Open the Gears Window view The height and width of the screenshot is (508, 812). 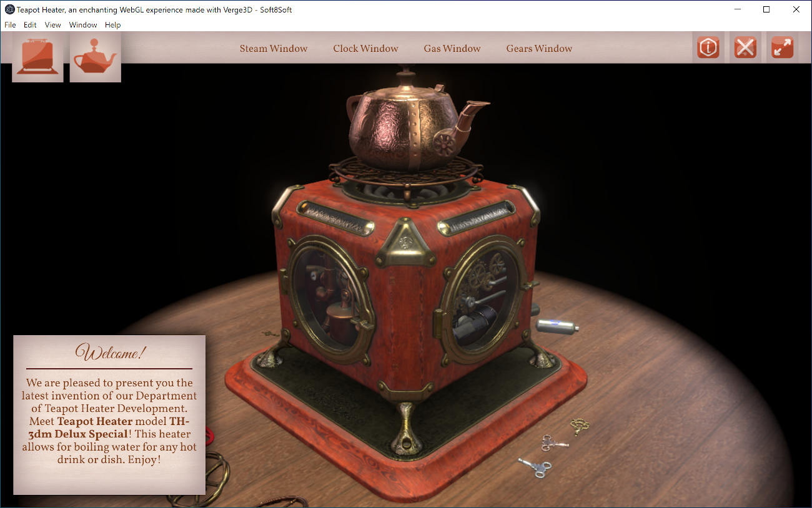point(539,49)
